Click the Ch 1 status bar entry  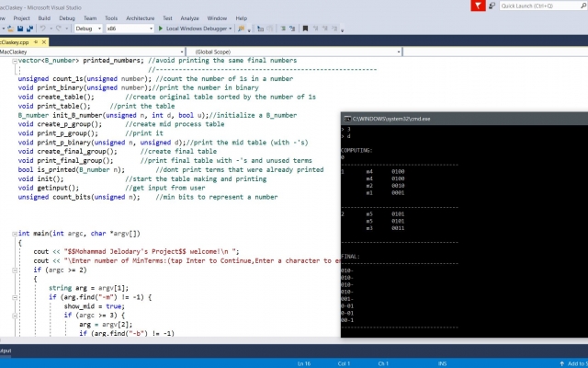383,363
